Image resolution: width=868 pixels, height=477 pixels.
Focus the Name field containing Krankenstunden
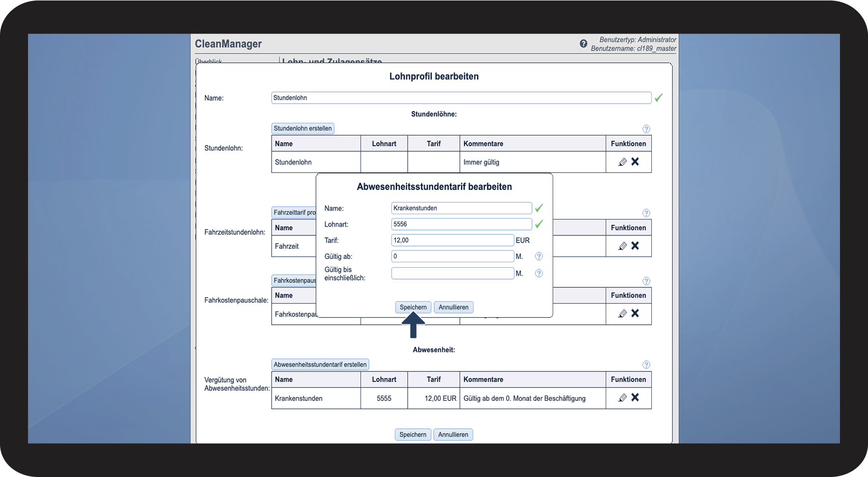click(x=461, y=208)
